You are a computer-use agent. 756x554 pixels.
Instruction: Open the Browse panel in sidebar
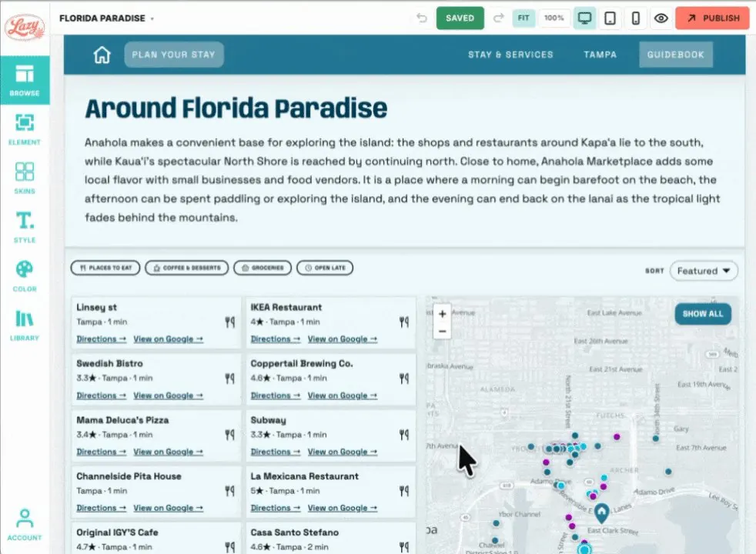tap(25, 80)
